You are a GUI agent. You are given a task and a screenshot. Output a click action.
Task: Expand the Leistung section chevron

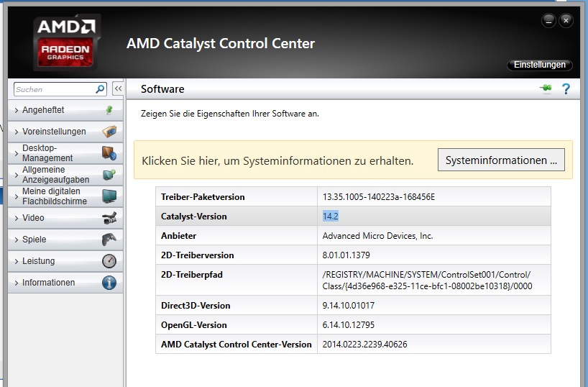[x=17, y=262]
